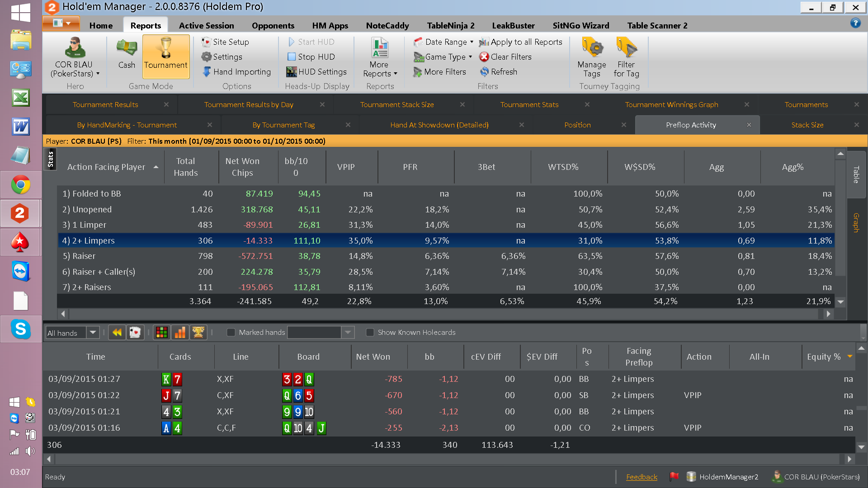Open help question mark icon
The image size is (868, 488).
855,23
